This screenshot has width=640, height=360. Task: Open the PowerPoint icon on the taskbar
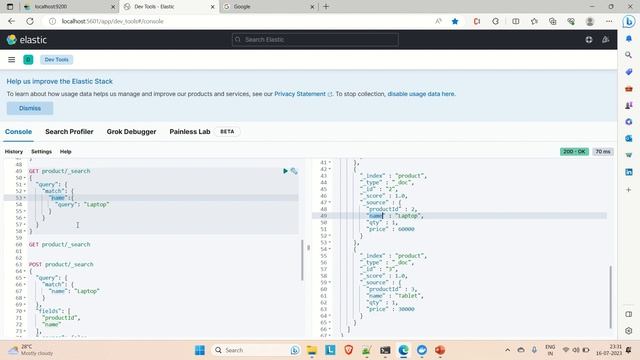[440, 350]
